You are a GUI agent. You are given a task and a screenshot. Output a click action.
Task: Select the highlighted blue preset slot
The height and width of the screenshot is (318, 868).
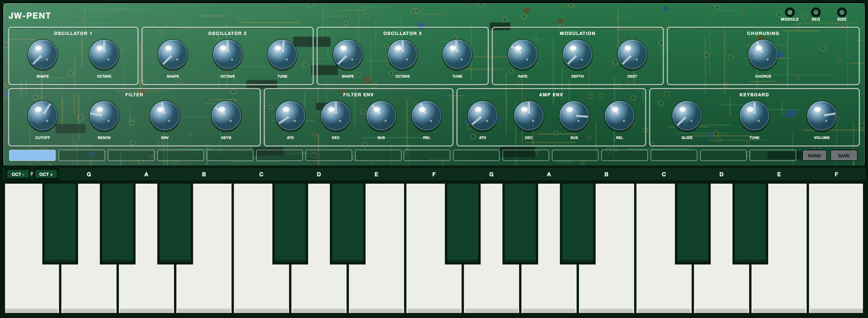point(32,155)
